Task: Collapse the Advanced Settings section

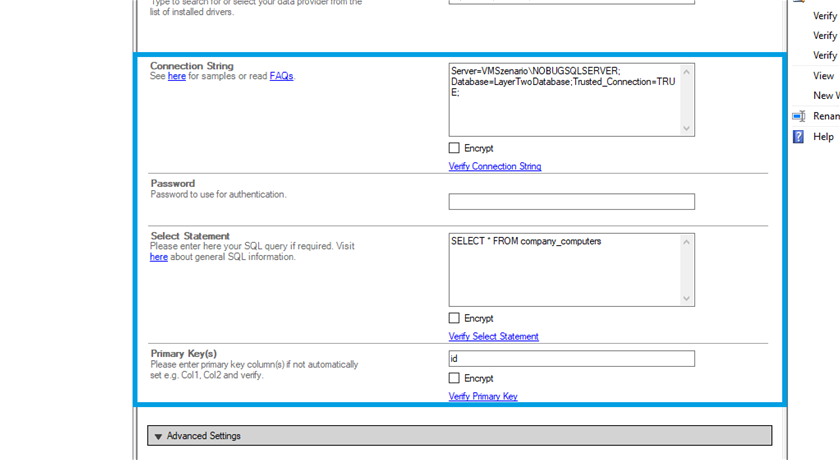Action: coord(159,436)
